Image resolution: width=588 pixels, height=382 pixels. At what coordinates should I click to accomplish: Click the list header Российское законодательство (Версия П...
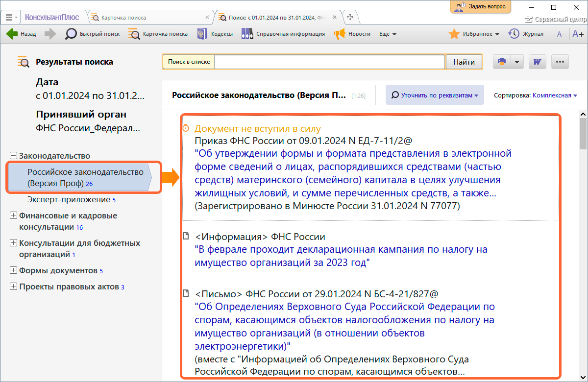[x=259, y=95]
